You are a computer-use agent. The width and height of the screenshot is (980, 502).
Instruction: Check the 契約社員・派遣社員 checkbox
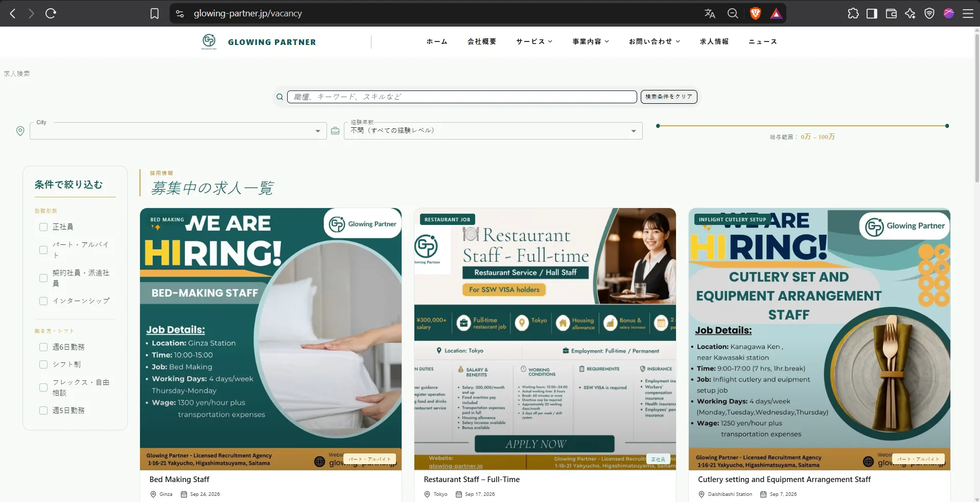[x=43, y=278]
